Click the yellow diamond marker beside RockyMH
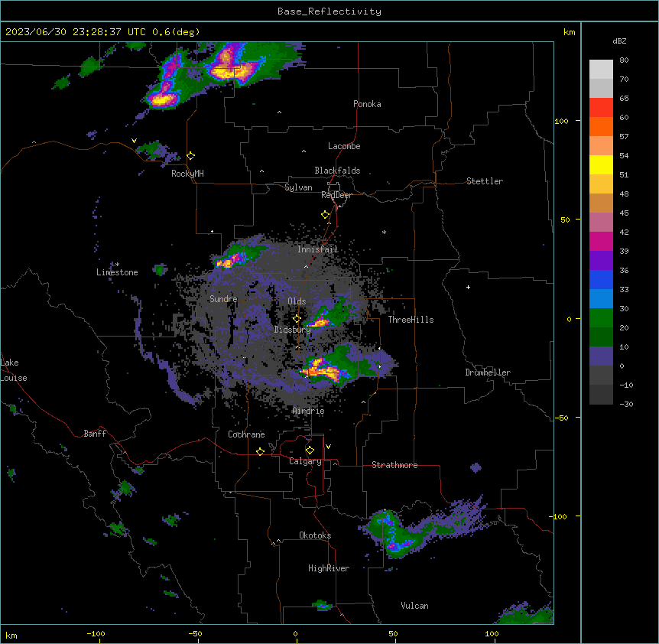Image resolution: width=659 pixels, height=644 pixels. [191, 156]
